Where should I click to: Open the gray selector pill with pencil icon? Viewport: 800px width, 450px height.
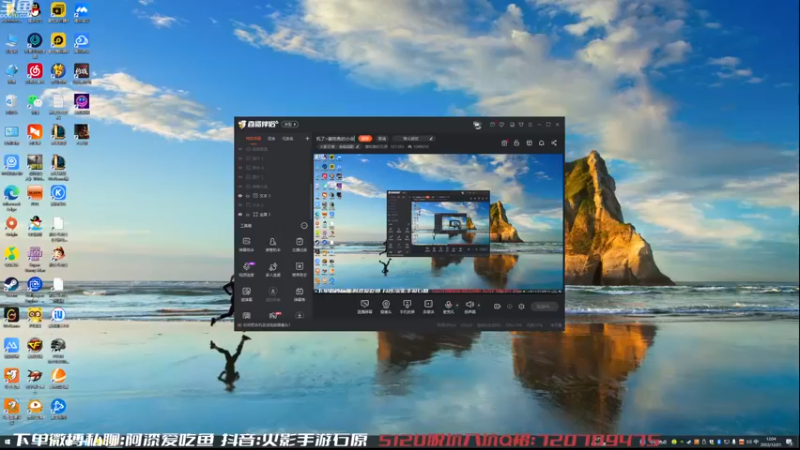pos(414,138)
